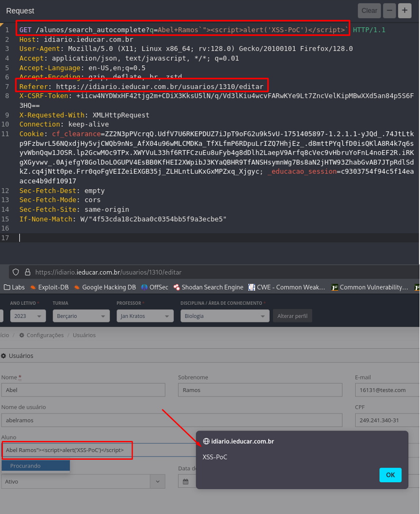Click the padlock site security icon

click(28, 272)
